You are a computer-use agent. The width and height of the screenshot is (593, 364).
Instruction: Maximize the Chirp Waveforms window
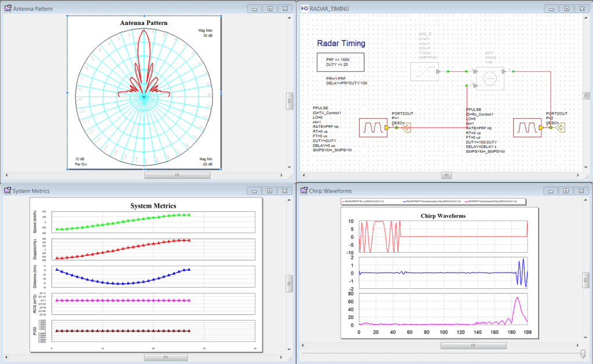point(566,191)
